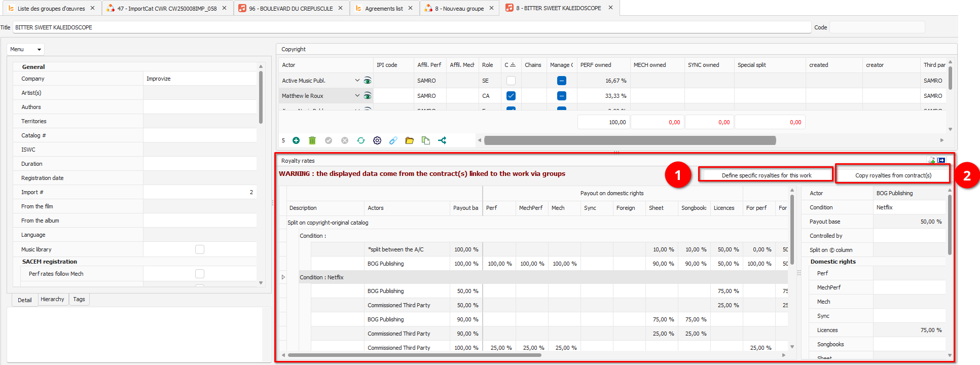Viewport: 980px width, 365px height.
Task: Switch to the Hierarchy tab
Action: tap(52, 300)
